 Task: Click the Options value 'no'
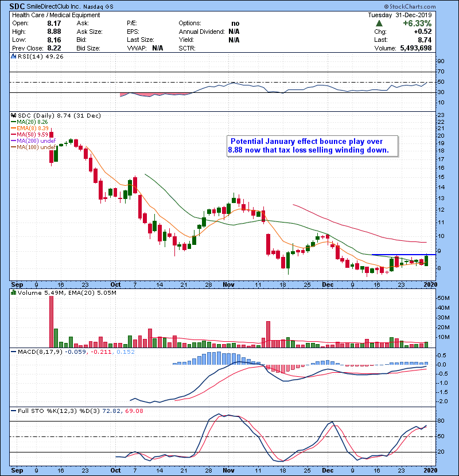pyautogui.click(x=235, y=24)
